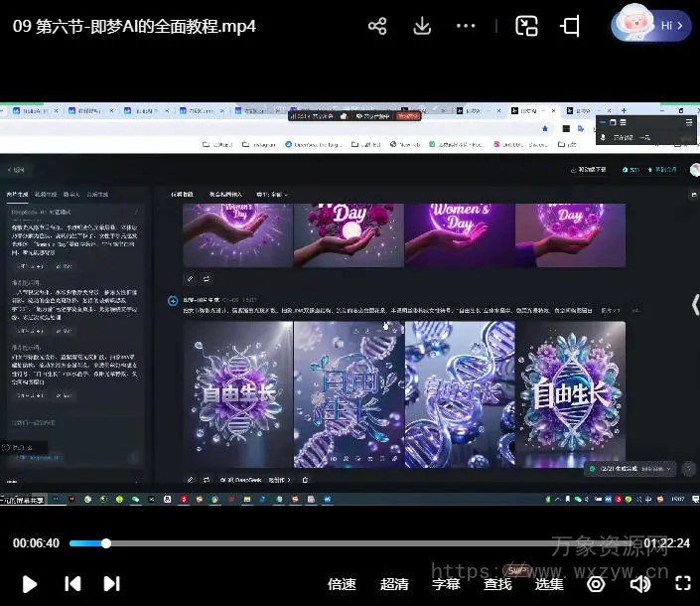700x606 pixels.
Task: Click the share icon in the top bar
Action: pos(377,26)
